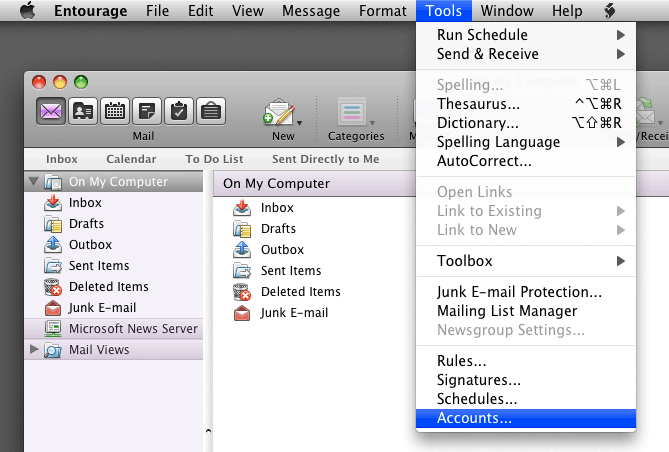This screenshot has width=669, height=452.
Task: Open the Apple menu
Action: (28, 10)
